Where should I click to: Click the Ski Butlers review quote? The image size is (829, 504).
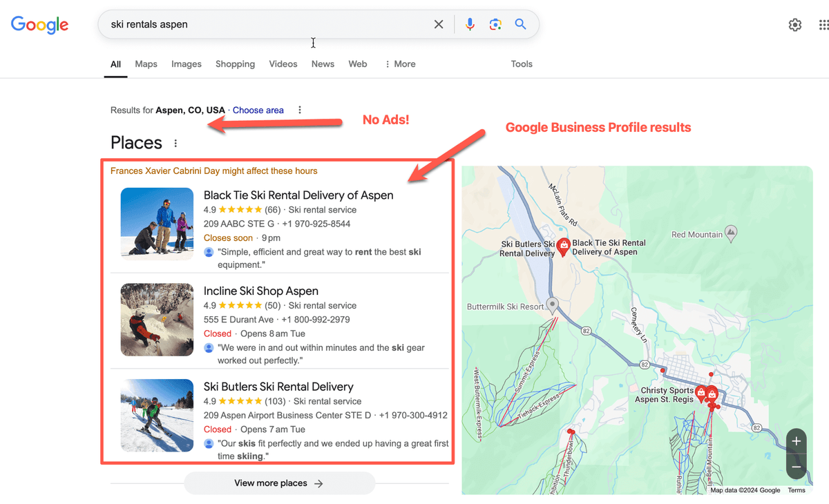click(x=333, y=450)
